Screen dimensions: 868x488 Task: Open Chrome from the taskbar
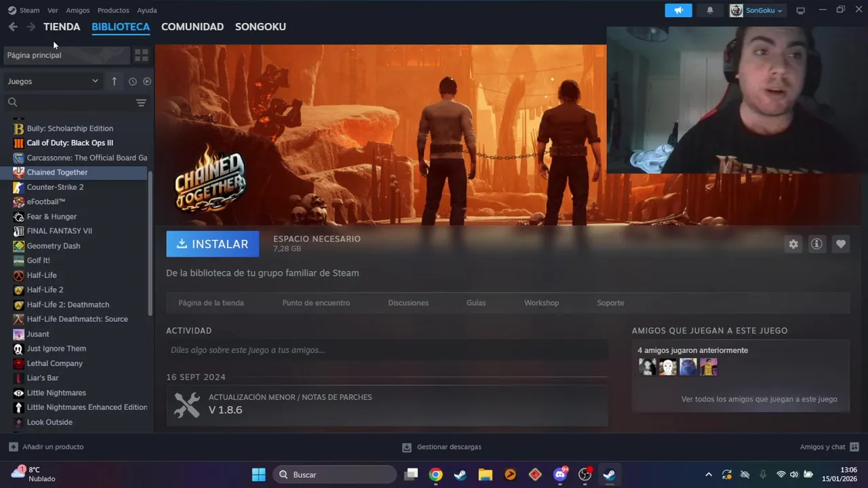435,474
